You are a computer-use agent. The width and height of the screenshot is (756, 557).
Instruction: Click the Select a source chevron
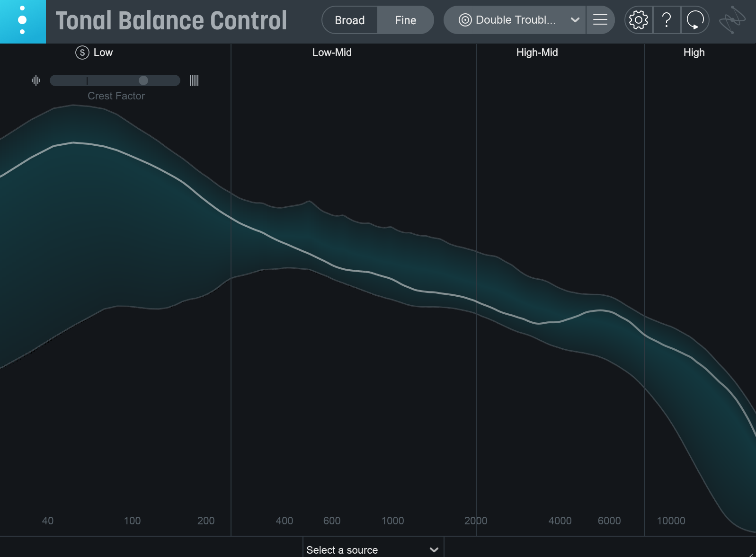(x=434, y=550)
